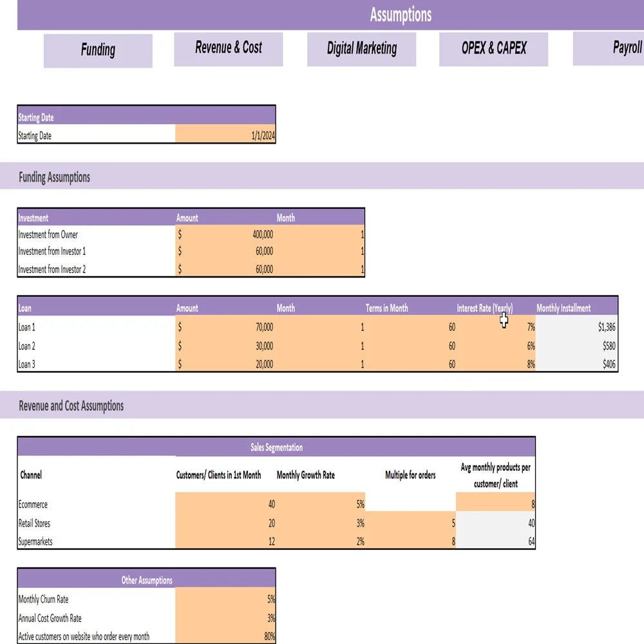644x644 pixels.
Task: Select the Starting Date value cell
Action: coord(225,136)
